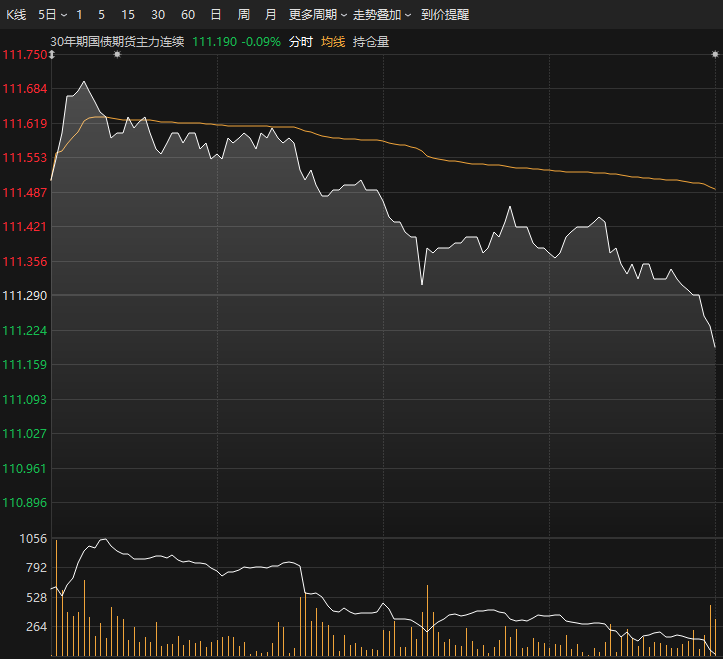
Task: Select the 30-minute period
Action: pos(158,15)
